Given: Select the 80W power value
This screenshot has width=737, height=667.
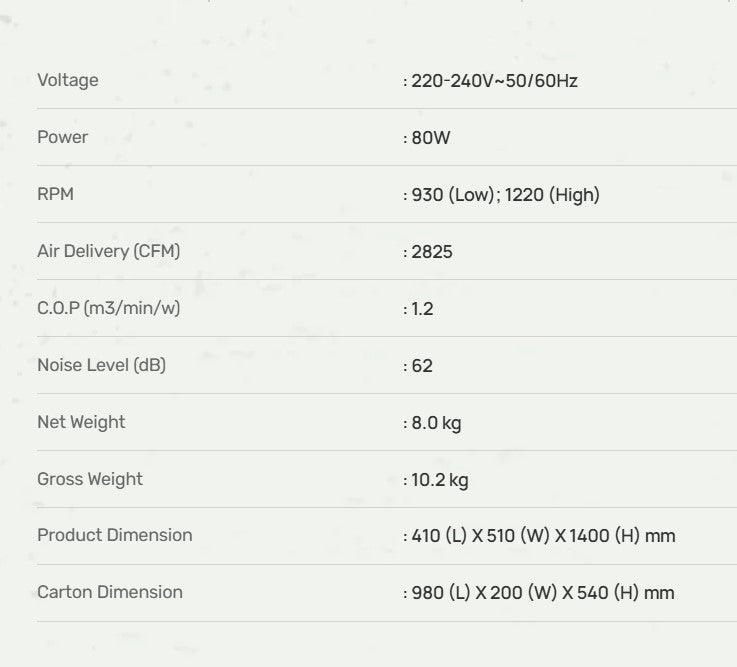Looking at the screenshot, I should tap(431, 137).
